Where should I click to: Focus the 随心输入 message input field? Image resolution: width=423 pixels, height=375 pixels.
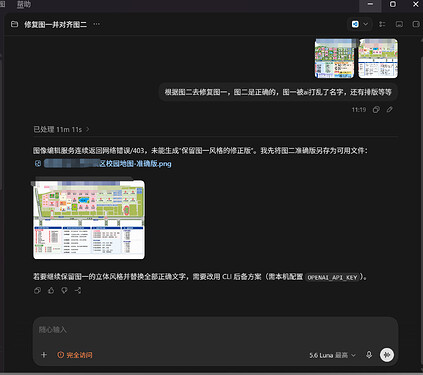pos(215,330)
